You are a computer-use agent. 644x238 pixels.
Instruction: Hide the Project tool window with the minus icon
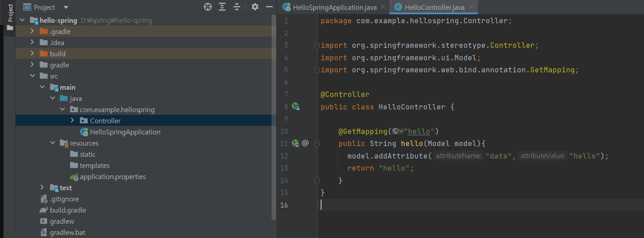coord(269,7)
